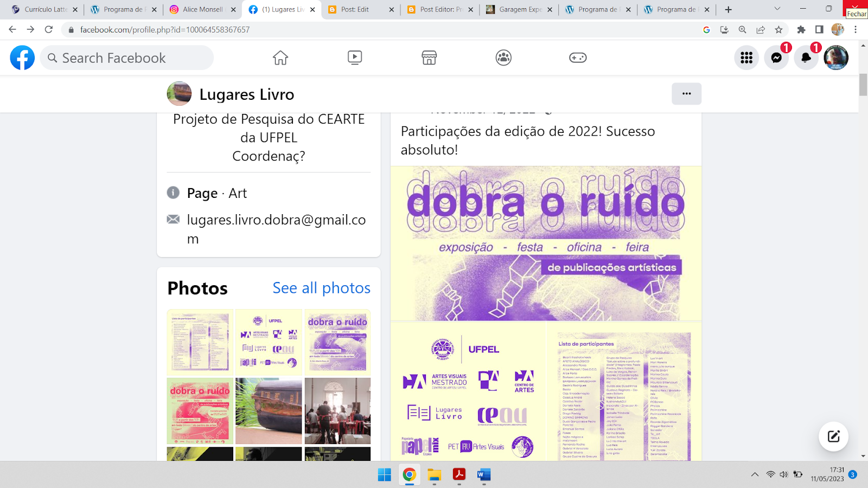Image resolution: width=868 pixels, height=488 pixels.
Task: Open See all photos link
Action: point(322,288)
